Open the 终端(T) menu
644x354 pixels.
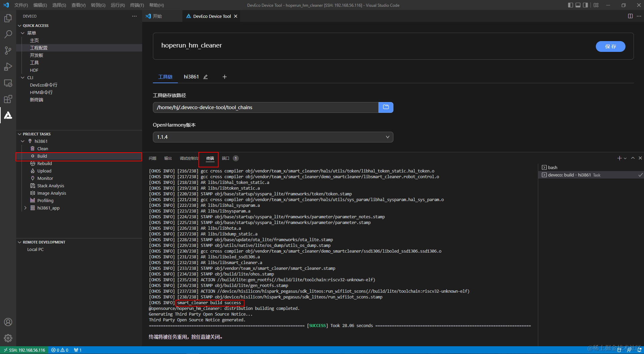(137, 5)
